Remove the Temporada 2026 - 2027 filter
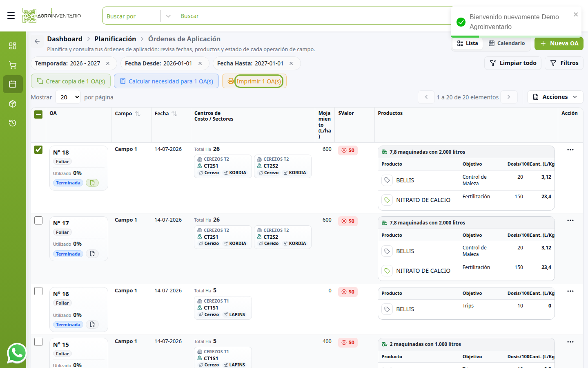The width and height of the screenshot is (588, 368). click(x=108, y=63)
